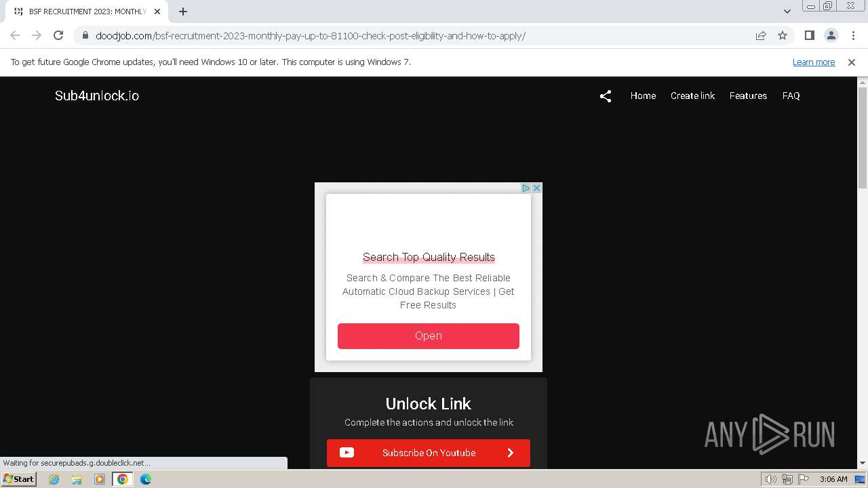Image resolution: width=868 pixels, height=488 pixels.
Task: Share this page using address bar icon
Action: 761,35
